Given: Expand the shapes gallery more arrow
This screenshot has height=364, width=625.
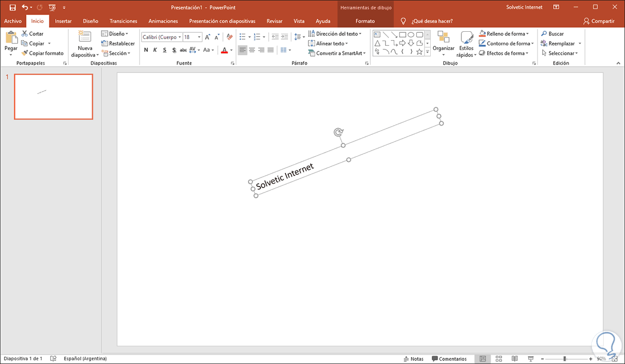Looking at the screenshot, I should click(428, 52).
